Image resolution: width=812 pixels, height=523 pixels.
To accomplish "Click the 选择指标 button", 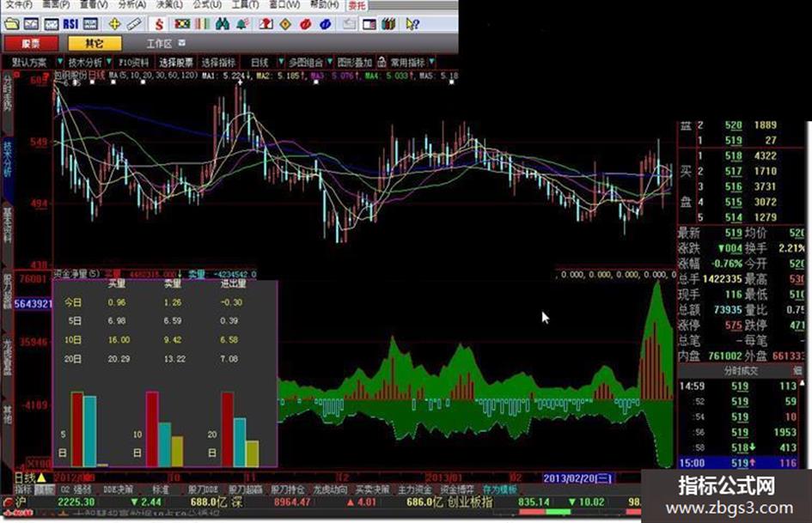I will tap(218, 62).
